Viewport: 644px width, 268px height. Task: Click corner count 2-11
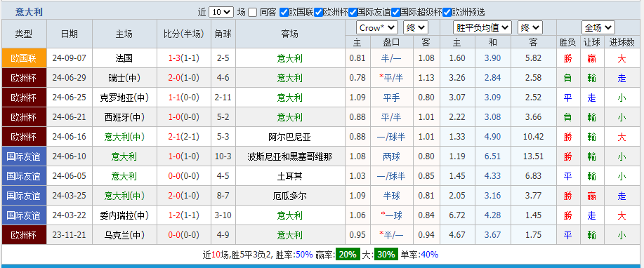coord(223,98)
